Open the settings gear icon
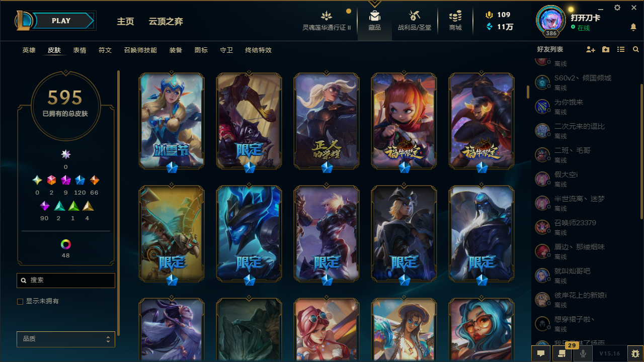The width and height of the screenshot is (644, 362). pyautogui.click(x=617, y=8)
